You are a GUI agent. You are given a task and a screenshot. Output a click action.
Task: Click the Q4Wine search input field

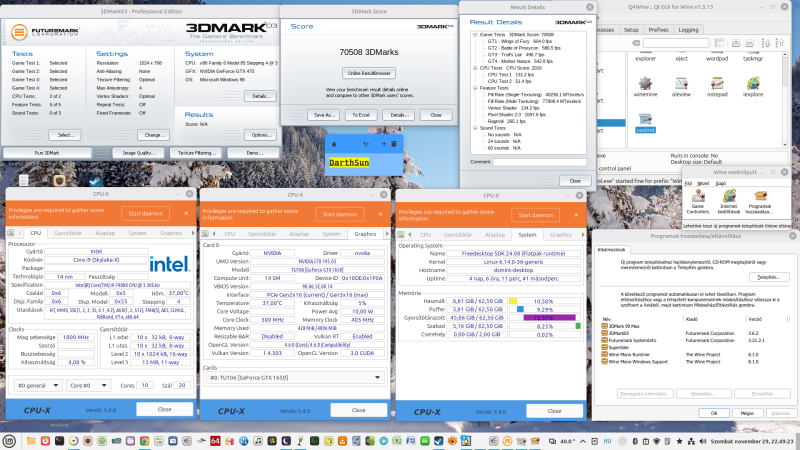point(676,43)
